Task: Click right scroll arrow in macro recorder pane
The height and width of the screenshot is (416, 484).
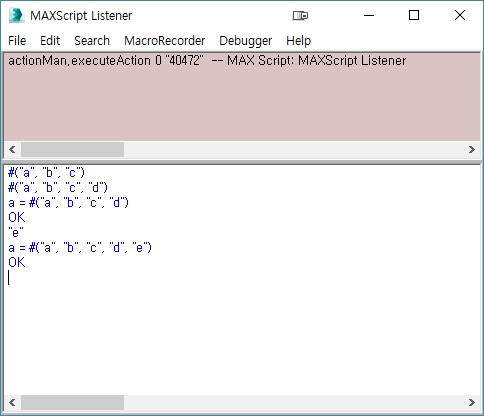Action: coord(472,149)
